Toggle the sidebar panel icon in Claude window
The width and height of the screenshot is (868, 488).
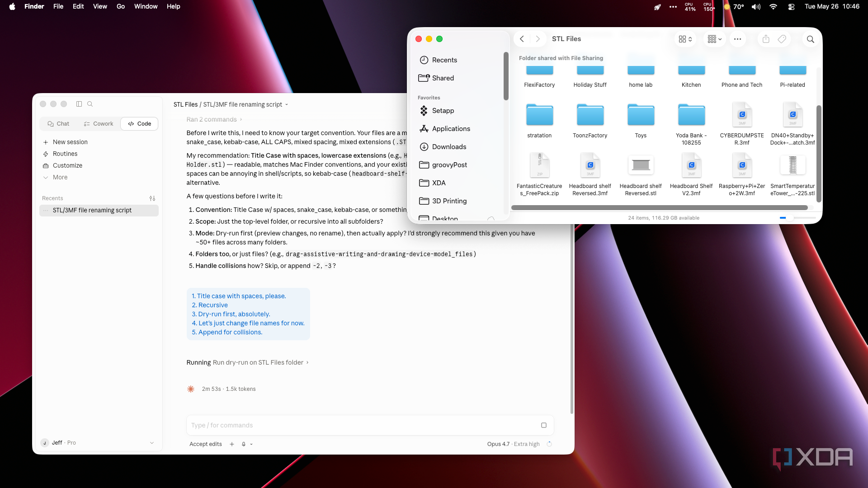(x=79, y=104)
